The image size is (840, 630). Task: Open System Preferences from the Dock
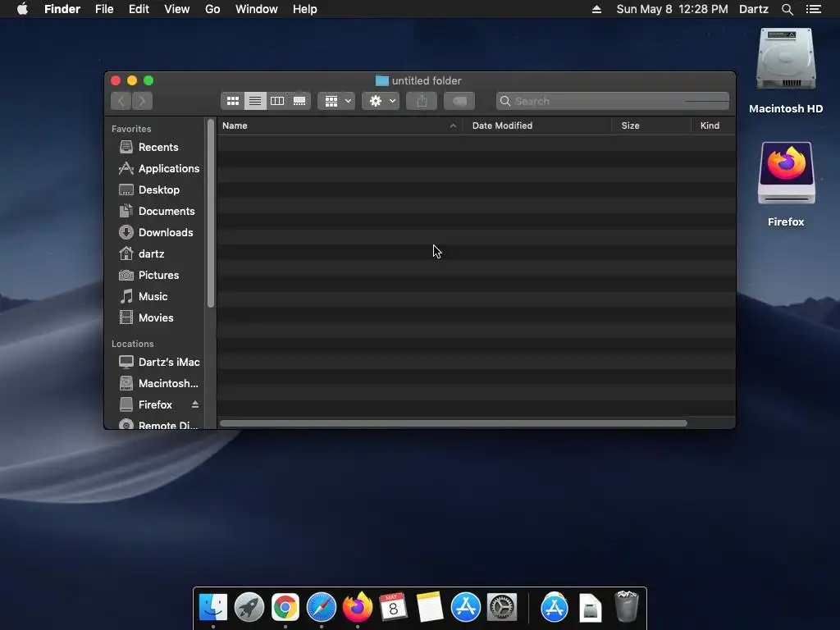tap(502, 607)
